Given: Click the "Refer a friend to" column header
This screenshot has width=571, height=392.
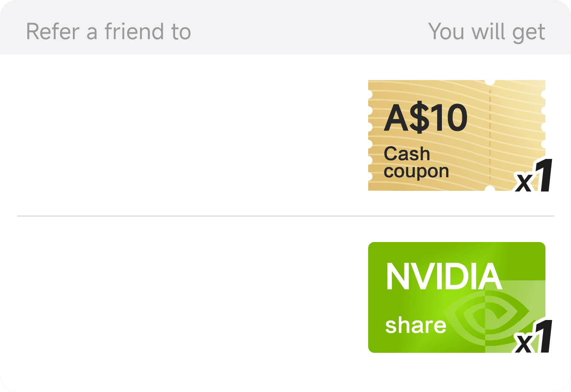Looking at the screenshot, I should (x=108, y=32).
